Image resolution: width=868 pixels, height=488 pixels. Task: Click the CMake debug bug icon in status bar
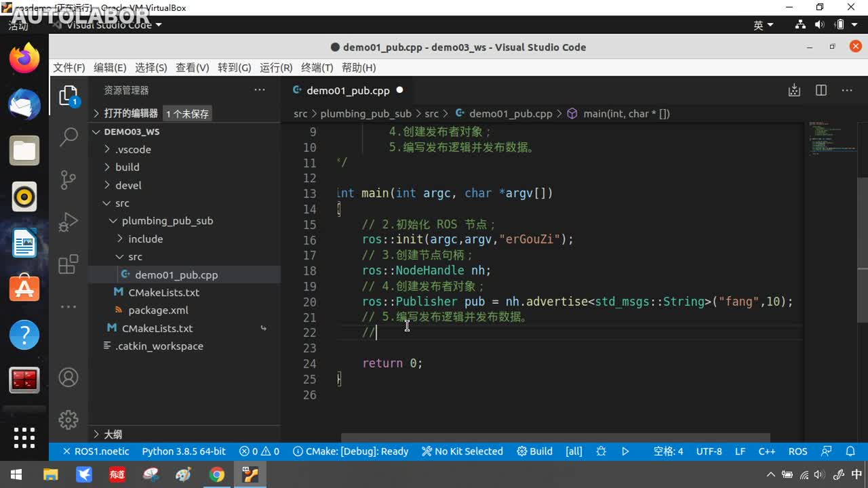[601, 451]
